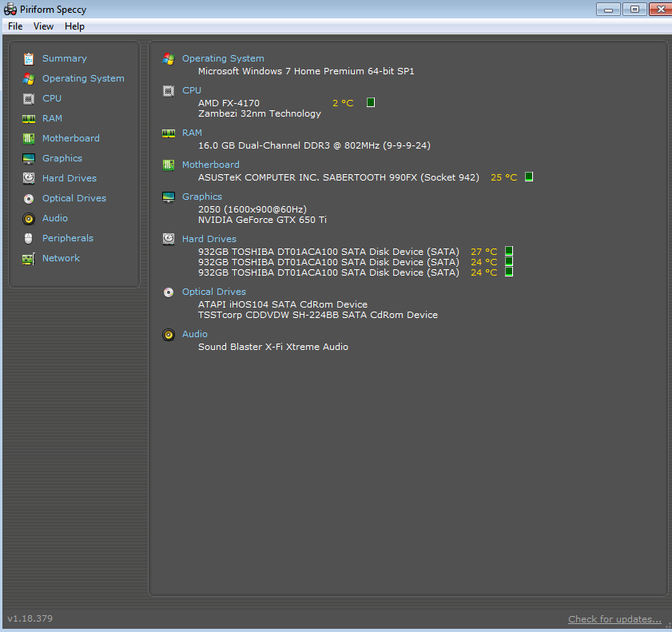This screenshot has width=672, height=632.
Task: Open the Audio section in sidebar
Action: click(55, 218)
